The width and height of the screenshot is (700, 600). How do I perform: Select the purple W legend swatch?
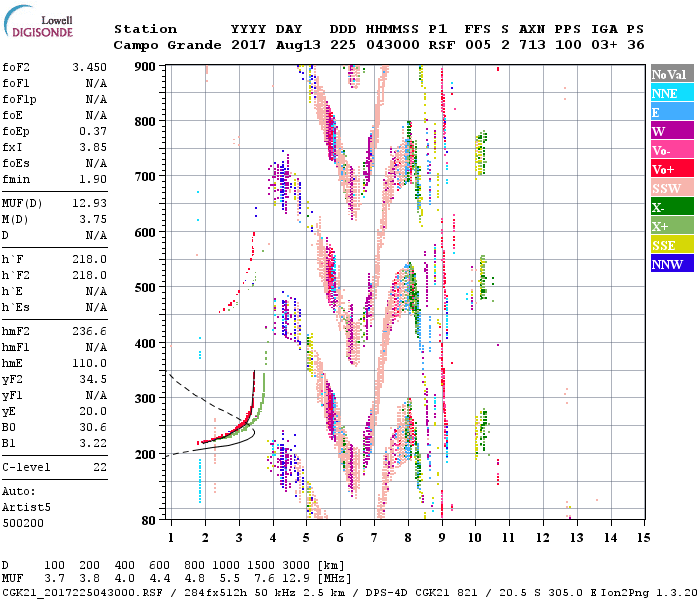(x=670, y=132)
